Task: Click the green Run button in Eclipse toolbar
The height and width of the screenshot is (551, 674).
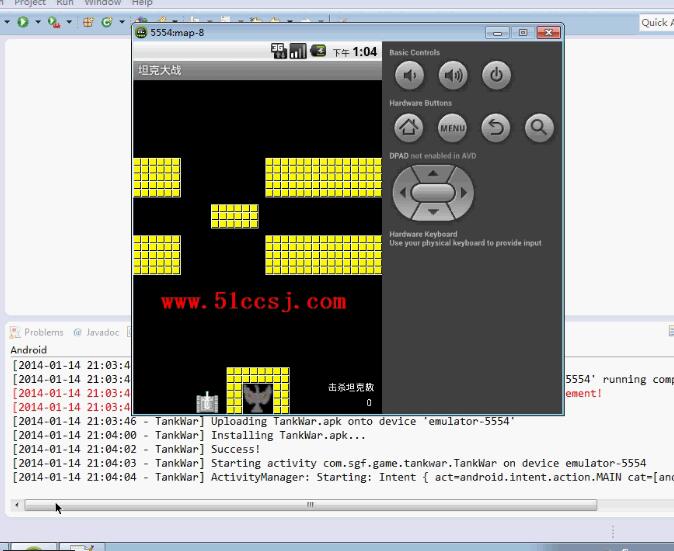Action: coord(23,21)
